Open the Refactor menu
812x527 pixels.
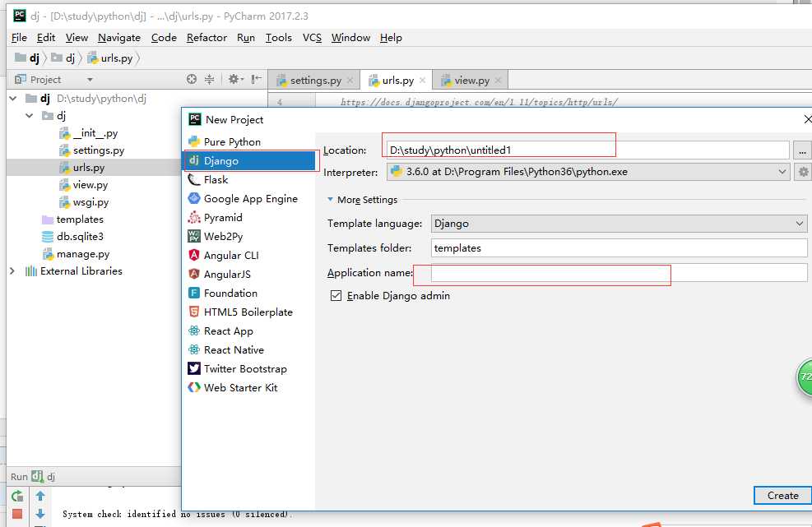tap(206, 38)
